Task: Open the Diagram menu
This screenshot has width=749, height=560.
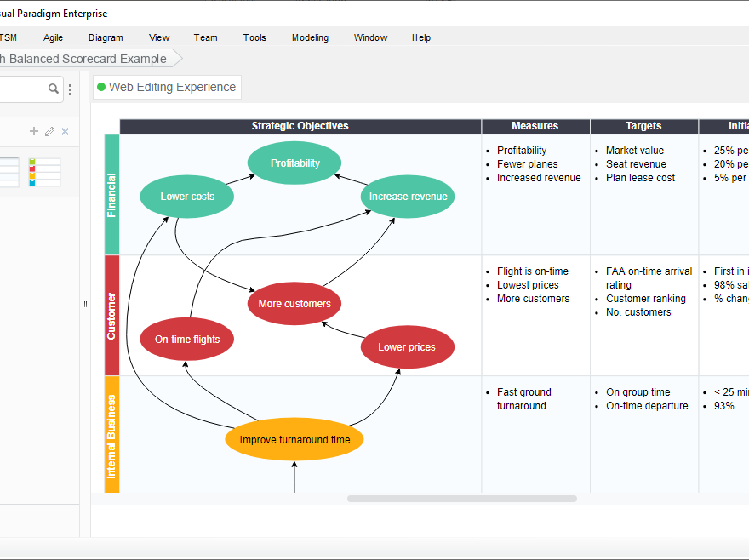Action: (106, 37)
